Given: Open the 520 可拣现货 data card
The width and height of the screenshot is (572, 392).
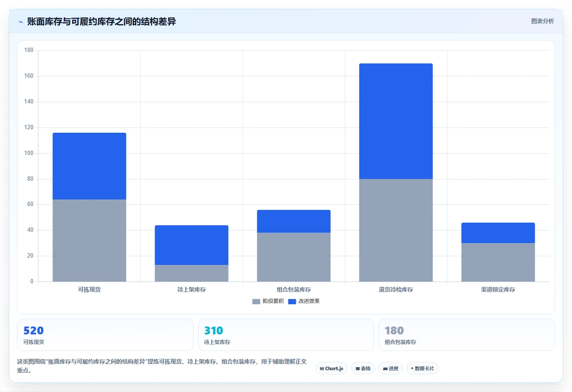Looking at the screenshot, I should [x=105, y=335].
